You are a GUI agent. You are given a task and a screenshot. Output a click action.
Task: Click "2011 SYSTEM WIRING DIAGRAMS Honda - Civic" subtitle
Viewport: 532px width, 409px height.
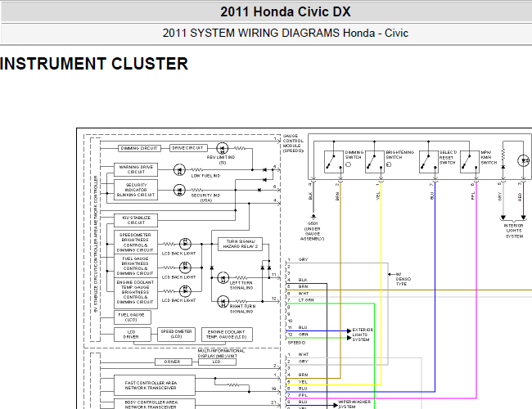click(286, 34)
